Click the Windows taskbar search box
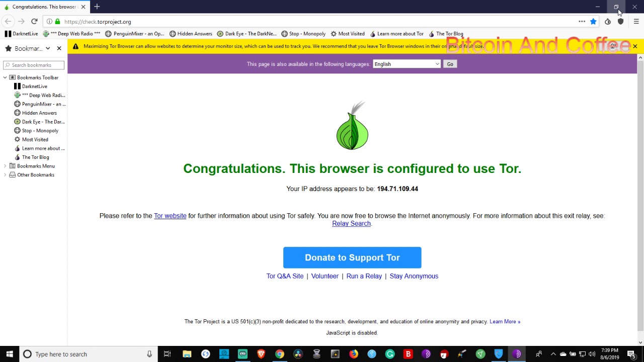Viewport: 644px width, 362px height. tap(88, 354)
